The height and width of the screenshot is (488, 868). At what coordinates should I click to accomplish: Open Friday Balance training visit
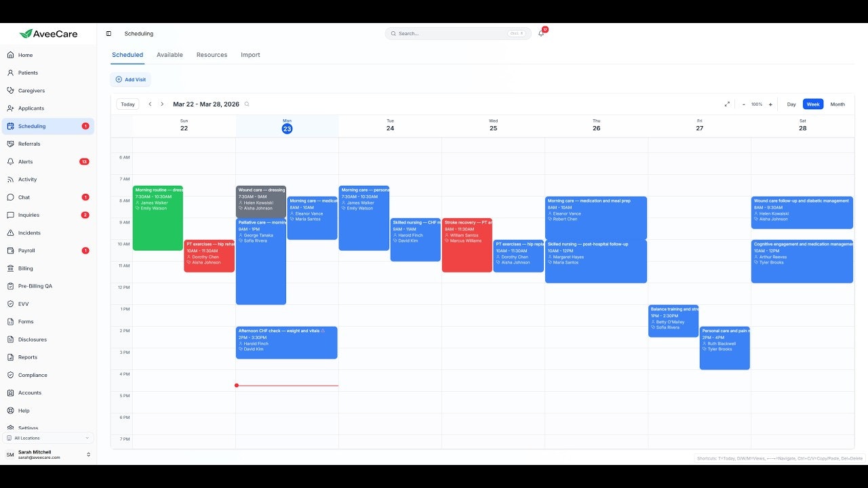pos(673,321)
